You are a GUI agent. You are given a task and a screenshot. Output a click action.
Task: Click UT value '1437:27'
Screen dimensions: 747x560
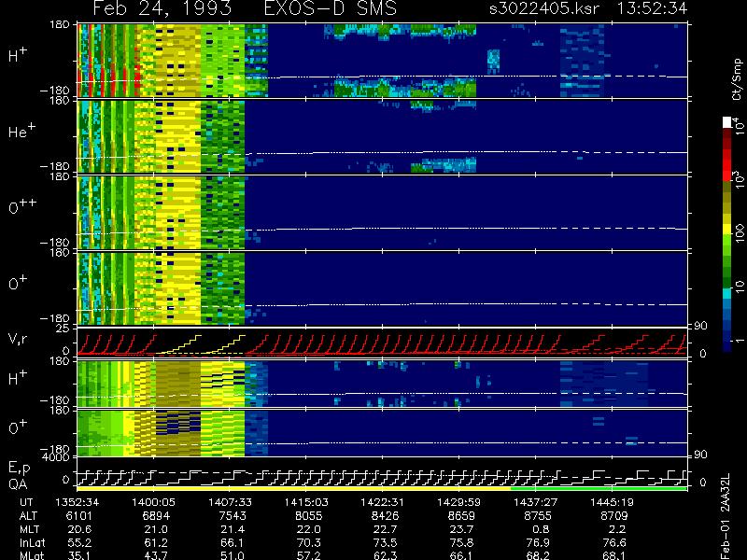coord(535,502)
